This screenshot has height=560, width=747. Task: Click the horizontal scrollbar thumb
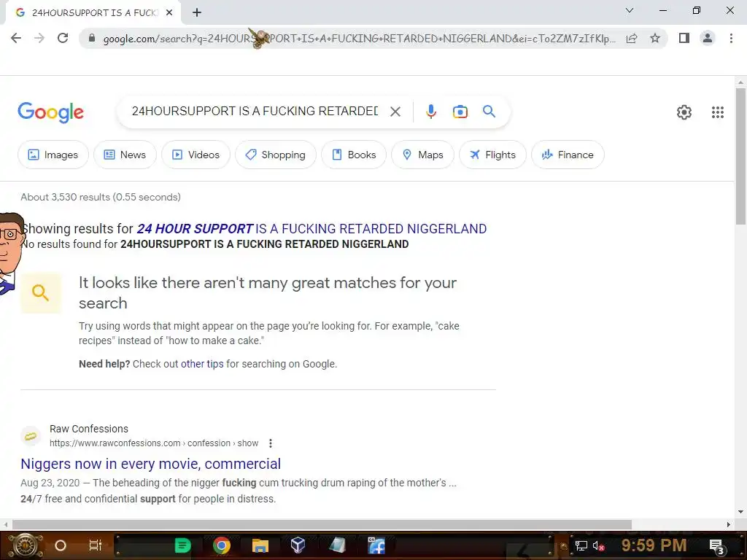click(x=322, y=525)
